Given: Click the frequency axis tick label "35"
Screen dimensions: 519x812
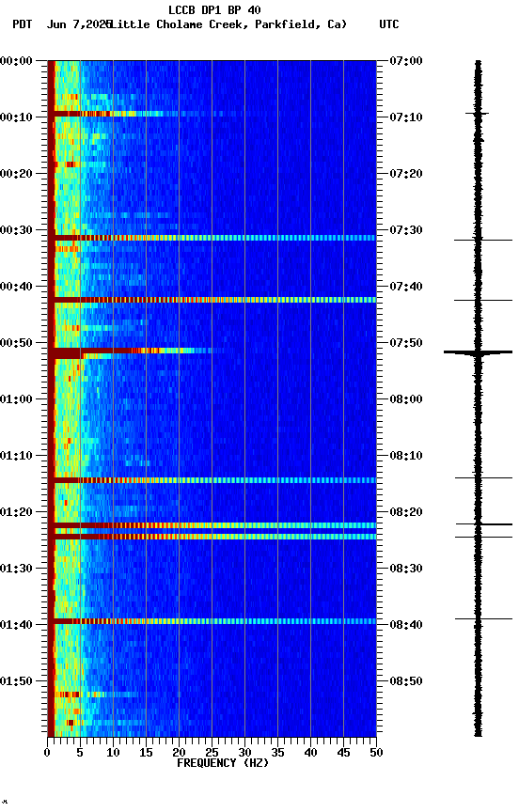Looking at the screenshot, I should 277,753.
